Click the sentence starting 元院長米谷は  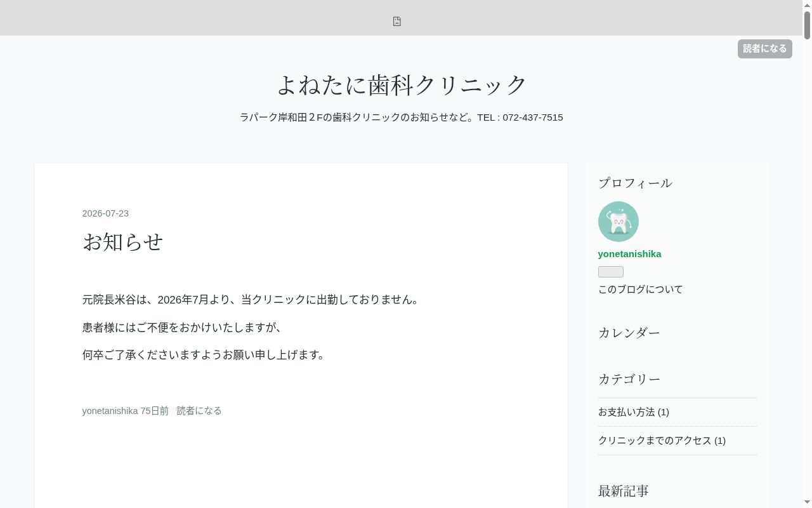pos(252,300)
